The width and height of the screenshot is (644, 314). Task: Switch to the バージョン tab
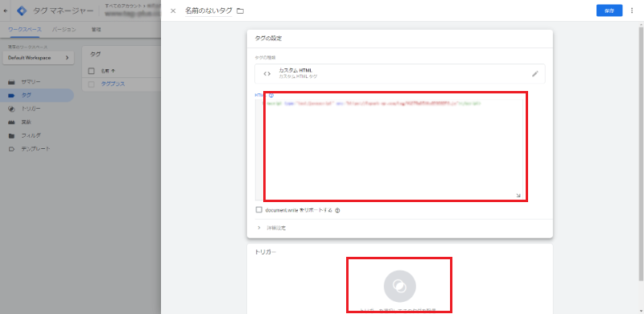click(x=64, y=30)
